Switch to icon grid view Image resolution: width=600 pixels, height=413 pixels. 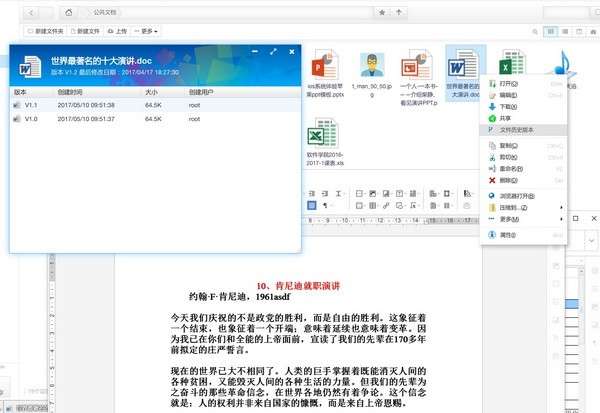click(551, 31)
